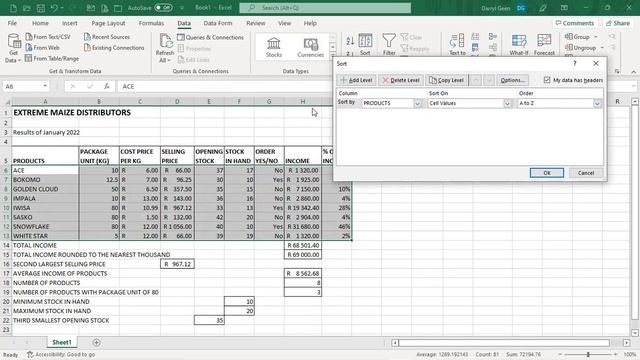Click the Filter funnel icon
The image size is (640, 360).
tap(389, 40)
